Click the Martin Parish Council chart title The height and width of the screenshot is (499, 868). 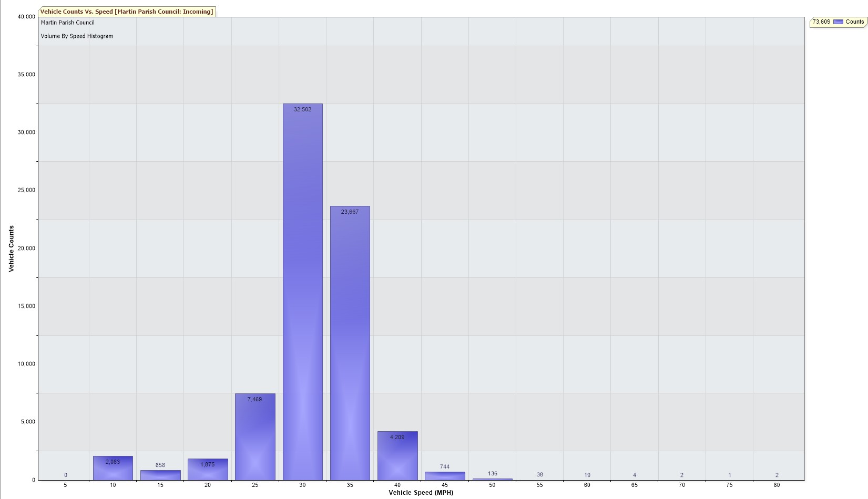tap(67, 23)
